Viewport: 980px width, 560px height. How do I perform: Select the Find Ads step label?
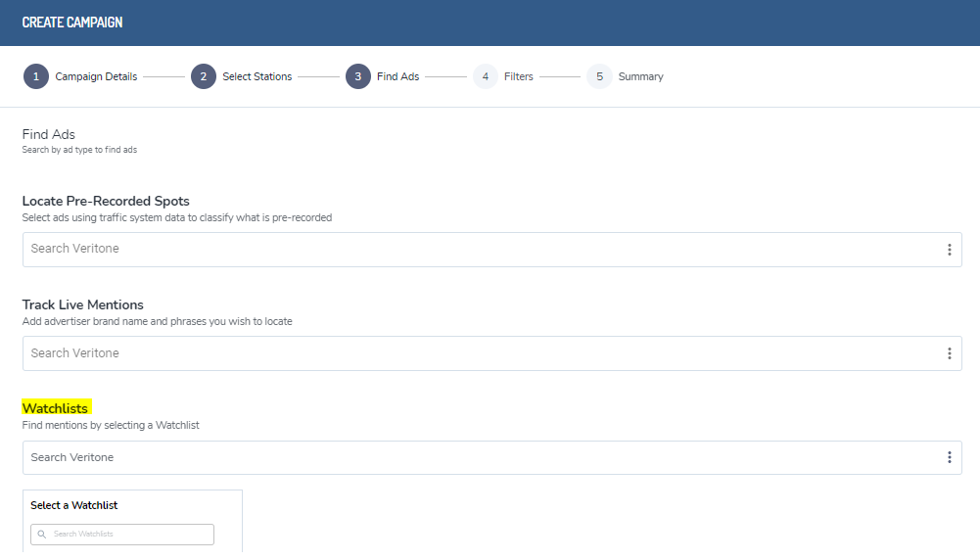click(x=397, y=76)
